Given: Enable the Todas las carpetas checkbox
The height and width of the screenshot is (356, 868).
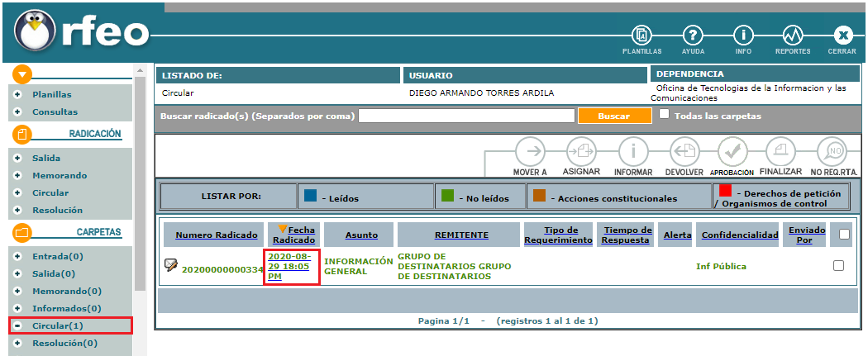Looking at the screenshot, I should point(664,114).
